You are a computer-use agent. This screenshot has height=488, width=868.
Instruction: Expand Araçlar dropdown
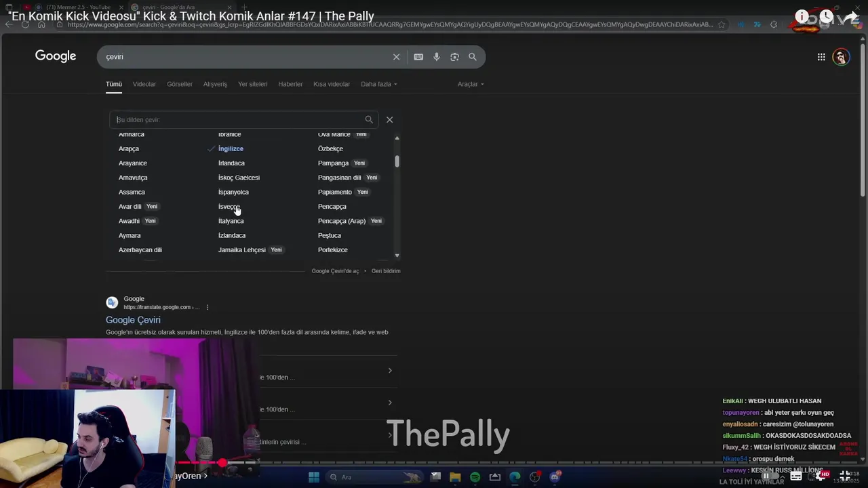(471, 84)
